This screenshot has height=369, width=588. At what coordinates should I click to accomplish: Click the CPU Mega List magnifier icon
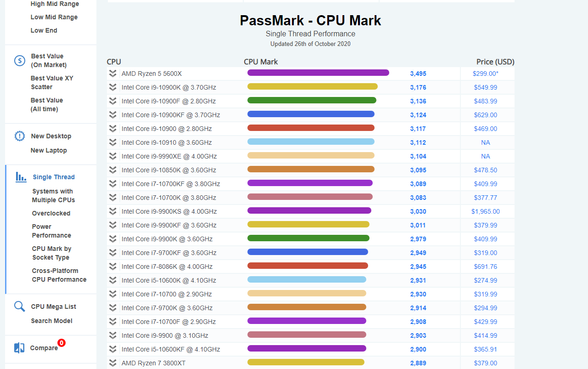pos(20,307)
